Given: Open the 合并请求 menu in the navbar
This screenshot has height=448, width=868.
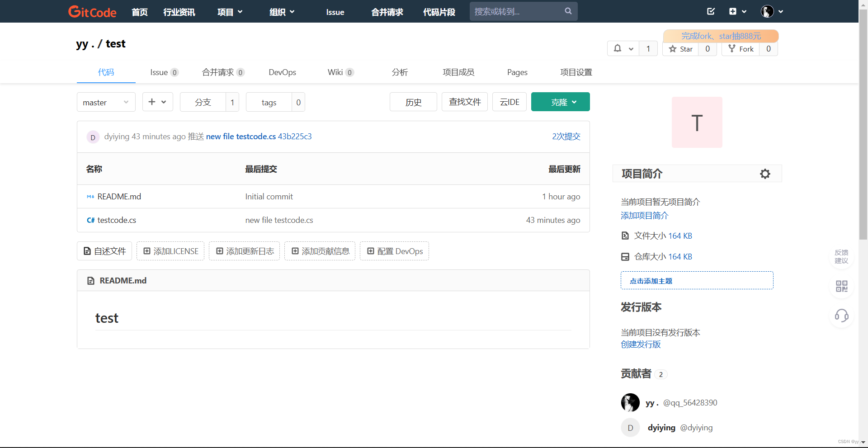Looking at the screenshot, I should coord(387,12).
